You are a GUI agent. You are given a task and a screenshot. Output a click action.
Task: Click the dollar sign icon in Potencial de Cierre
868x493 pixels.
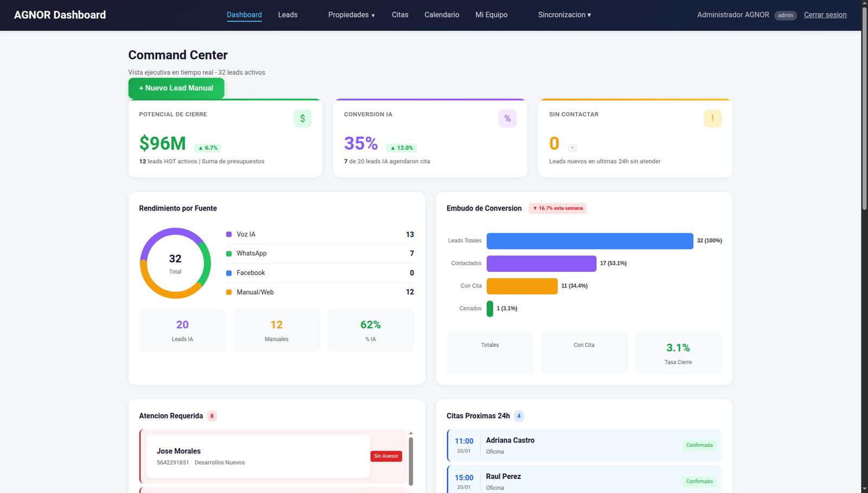point(302,118)
